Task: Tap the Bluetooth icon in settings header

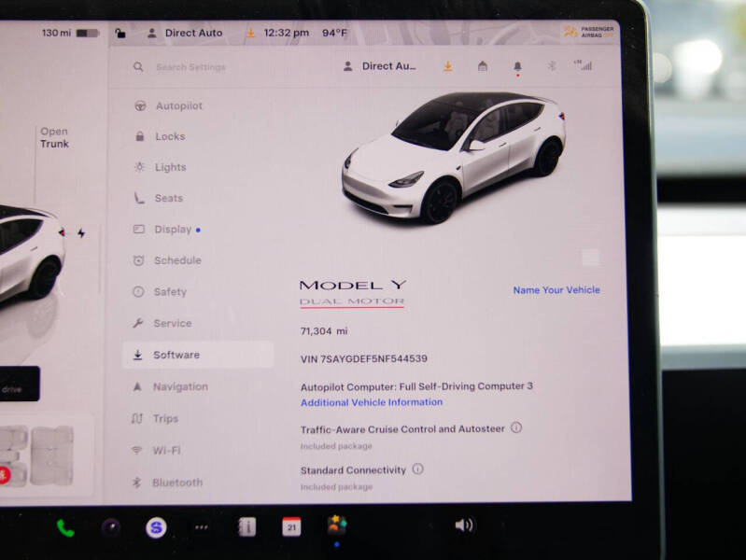Action: [x=552, y=65]
